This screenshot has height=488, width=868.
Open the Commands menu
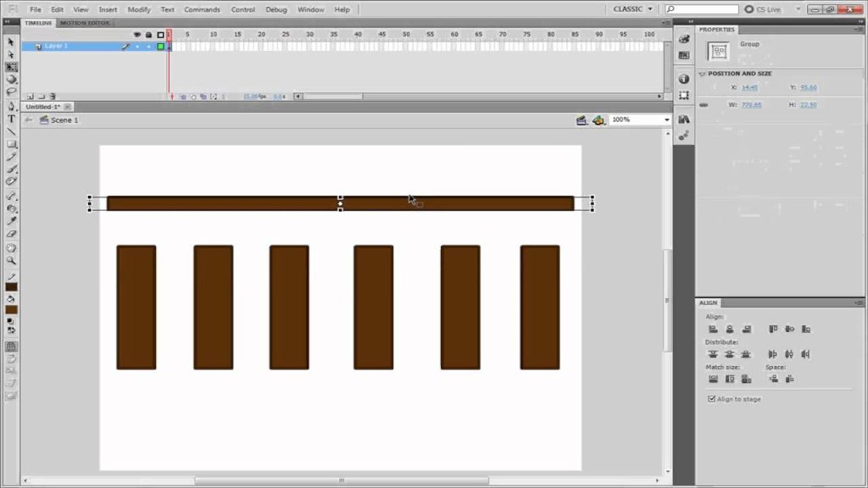[202, 9]
